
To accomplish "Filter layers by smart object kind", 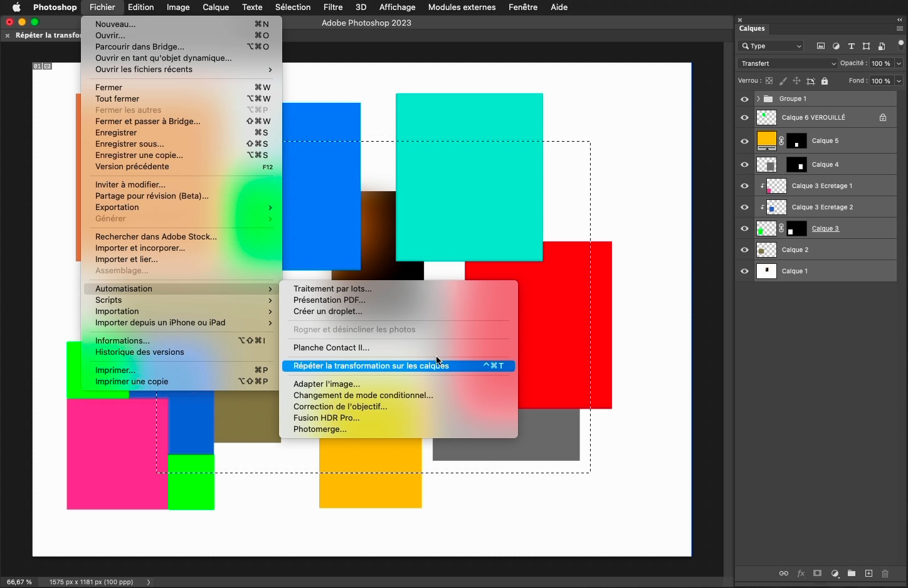I will pyautogui.click(x=882, y=46).
